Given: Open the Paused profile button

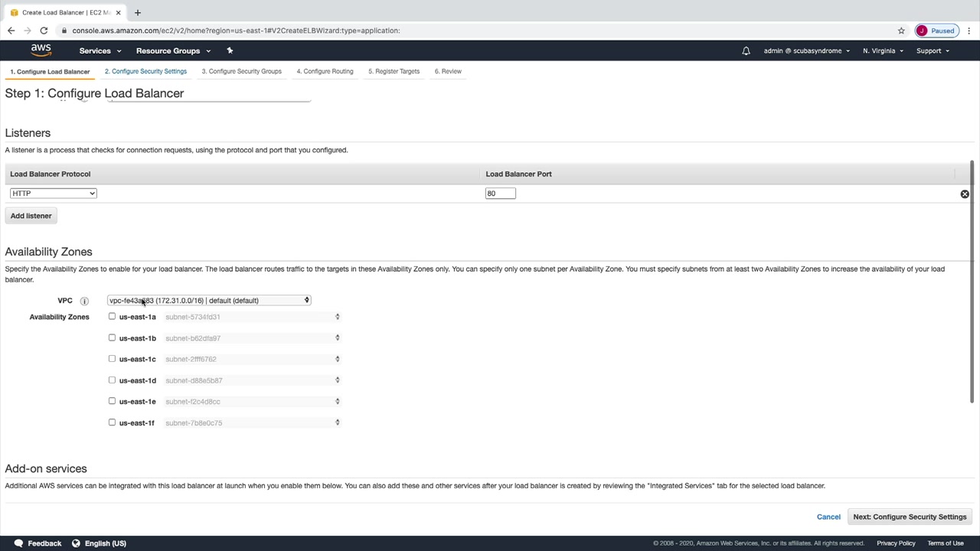Looking at the screenshot, I should 936,31.
